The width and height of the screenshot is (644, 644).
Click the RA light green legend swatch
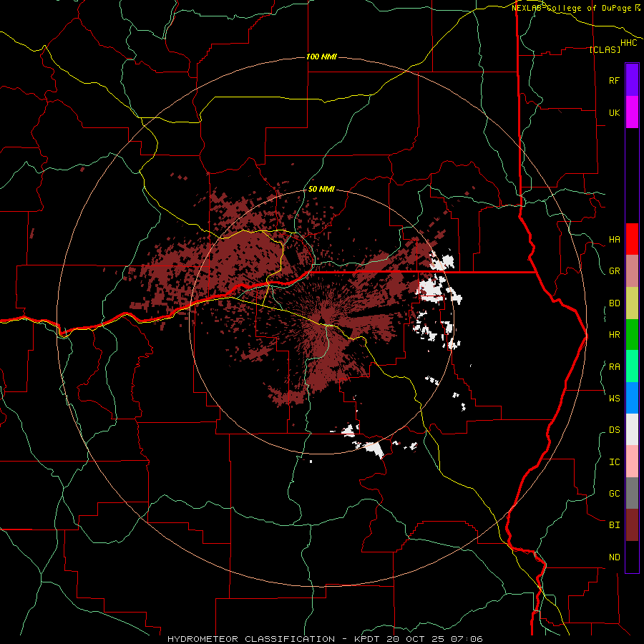pyautogui.click(x=632, y=366)
